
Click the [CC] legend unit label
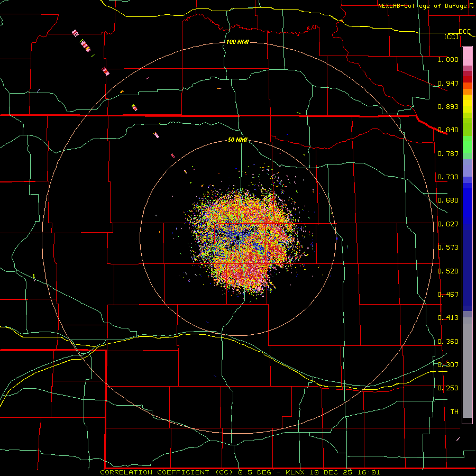tap(452, 36)
